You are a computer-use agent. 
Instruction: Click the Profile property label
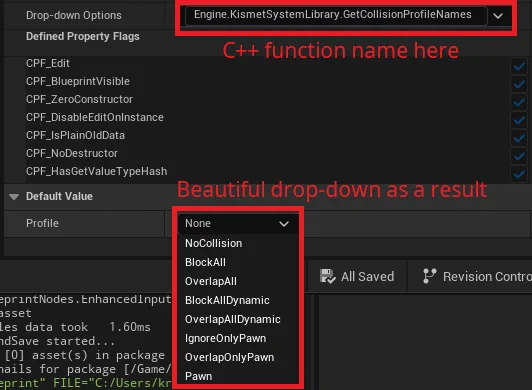[x=42, y=223]
